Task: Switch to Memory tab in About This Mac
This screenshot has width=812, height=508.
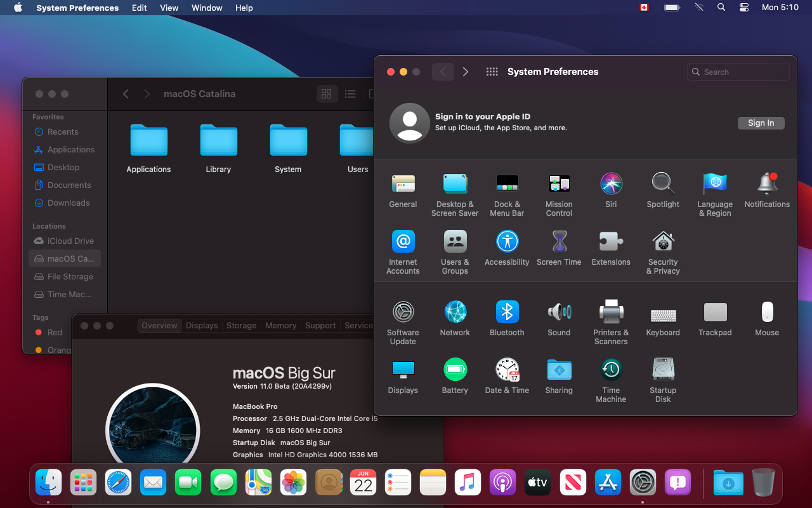Action: tap(281, 325)
